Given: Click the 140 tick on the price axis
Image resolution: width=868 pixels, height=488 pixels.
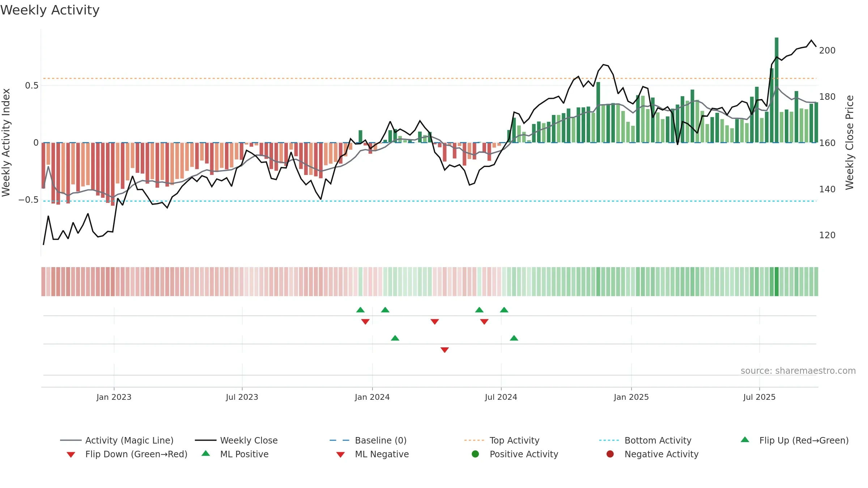Looking at the screenshot, I should [827, 189].
